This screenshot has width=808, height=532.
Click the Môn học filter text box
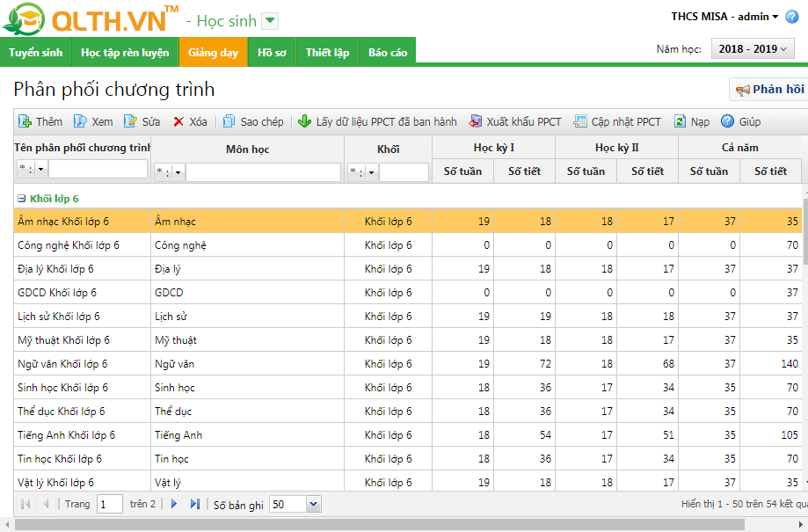point(263,172)
